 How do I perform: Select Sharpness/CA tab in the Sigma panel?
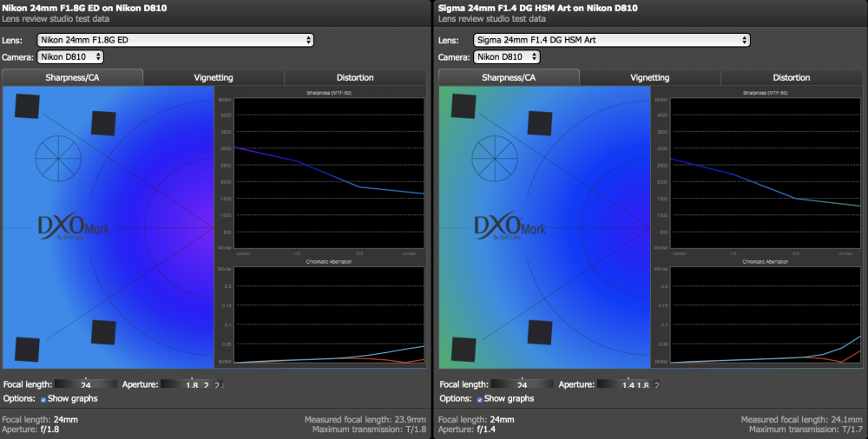point(509,77)
